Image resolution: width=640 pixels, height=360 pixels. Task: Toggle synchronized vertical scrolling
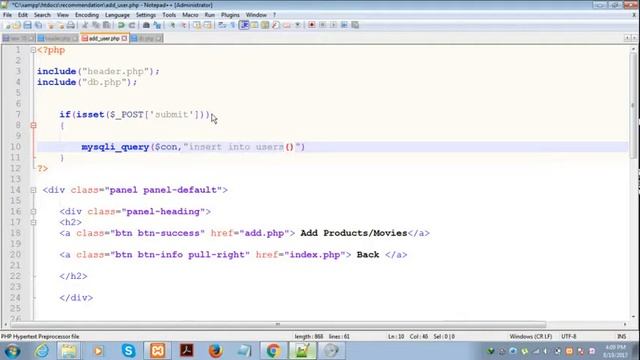(197, 25)
